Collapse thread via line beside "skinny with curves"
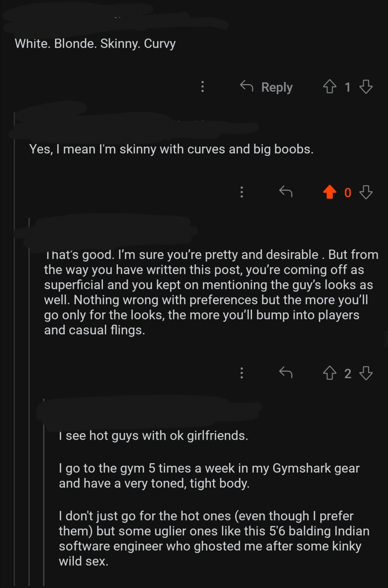Image resolution: width=388 pixels, height=588 pixels. (14, 348)
